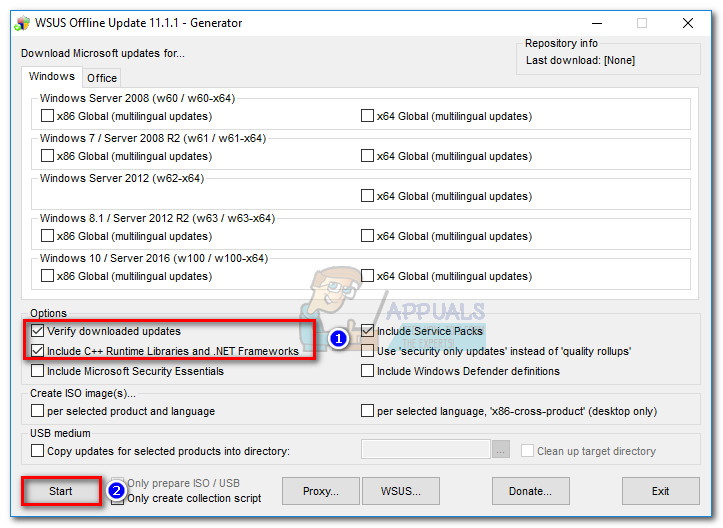This screenshot has width=723, height=528.
Task: Click the Start button
Action: 61,491
